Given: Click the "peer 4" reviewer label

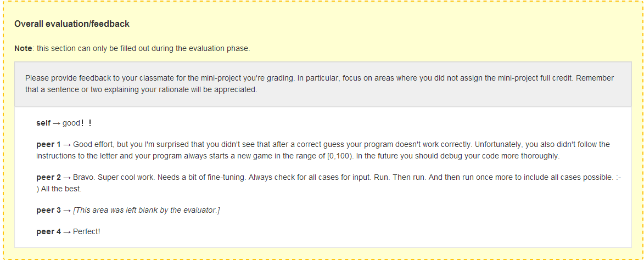Looking at the screenshot, I should tap(48, 231).
